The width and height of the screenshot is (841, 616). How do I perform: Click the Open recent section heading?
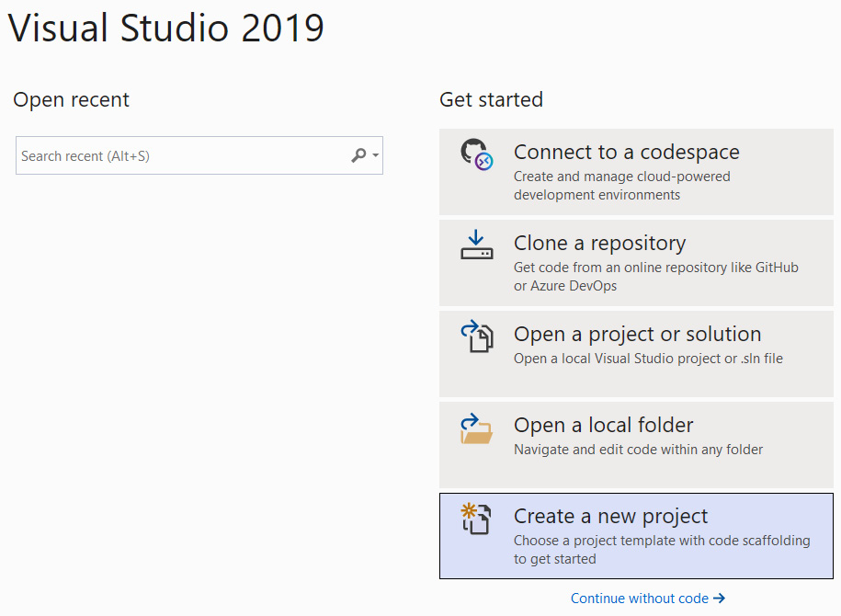[71, 99]
